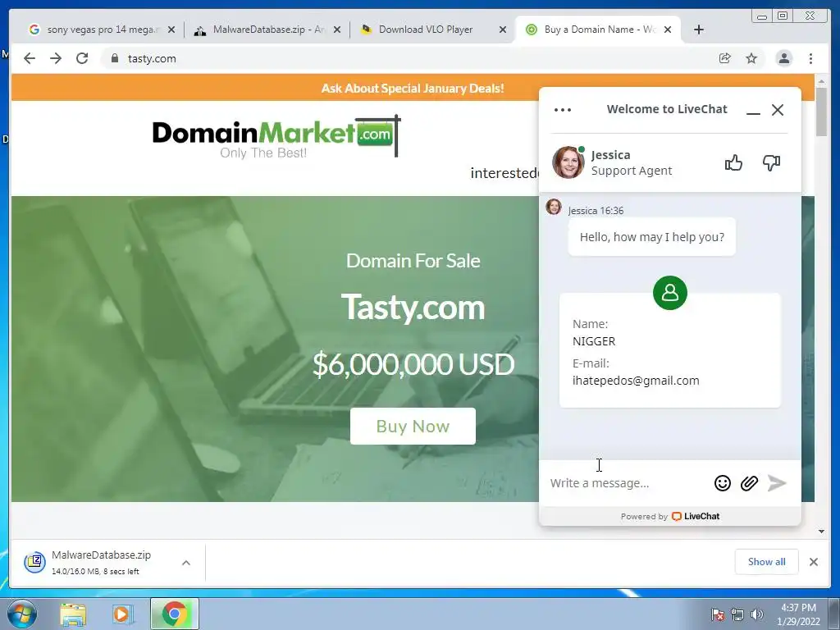Click the address bar showing tasty.com
Viewport: 840px width, 630px height.
[x=407, y=58]
